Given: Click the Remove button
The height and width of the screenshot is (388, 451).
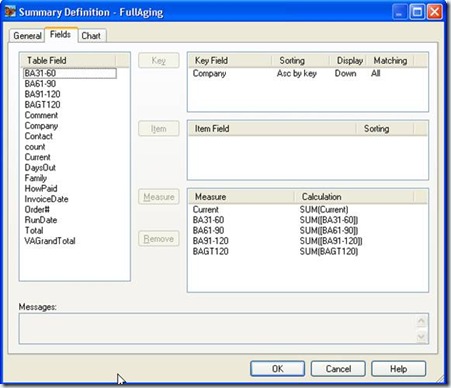Looking at the screenshot, I should (159, 239).
